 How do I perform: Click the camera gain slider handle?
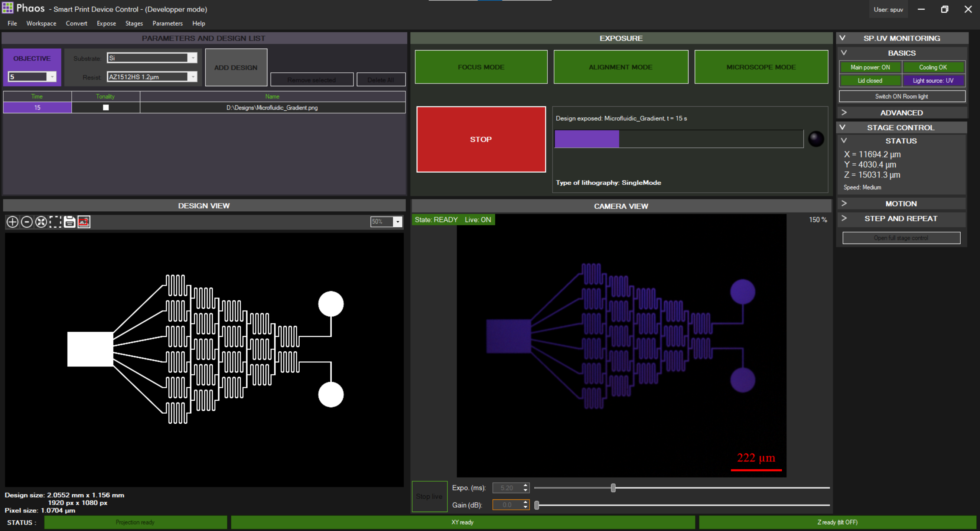coord(537,505)
